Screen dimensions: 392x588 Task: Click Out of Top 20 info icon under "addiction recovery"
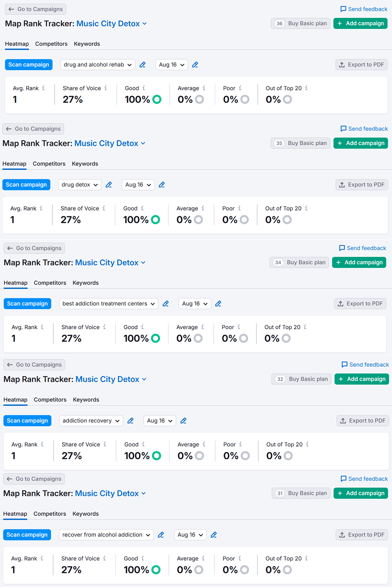tap(307, 444)
